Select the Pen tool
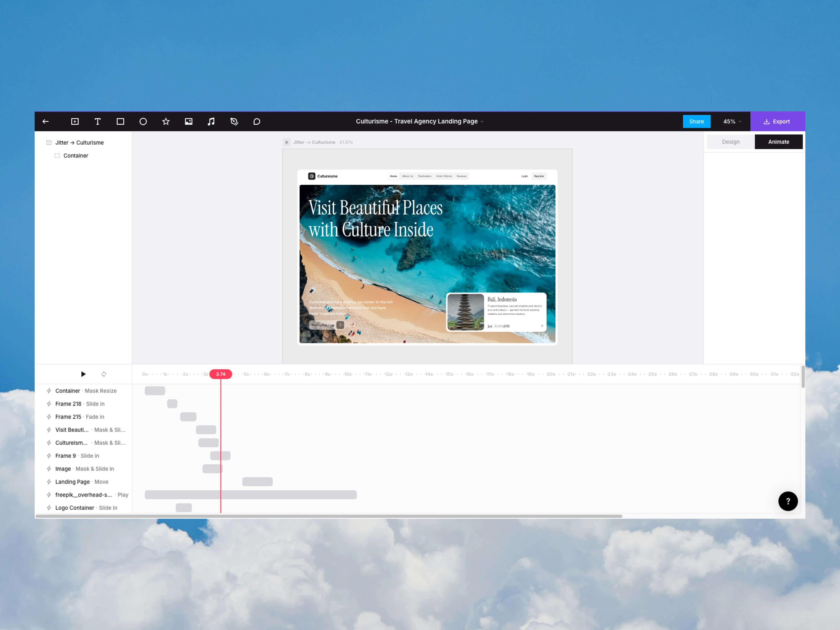 tap(234, 122)
